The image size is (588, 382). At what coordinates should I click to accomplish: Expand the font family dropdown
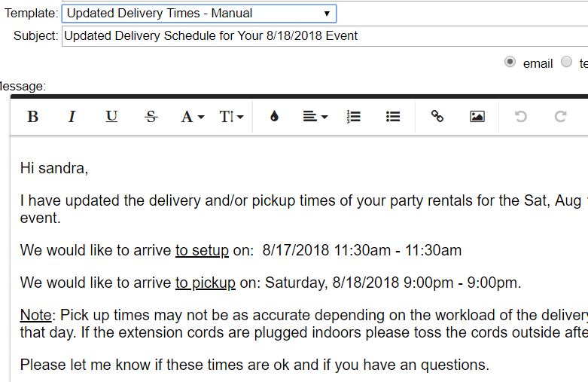(192, 117)
